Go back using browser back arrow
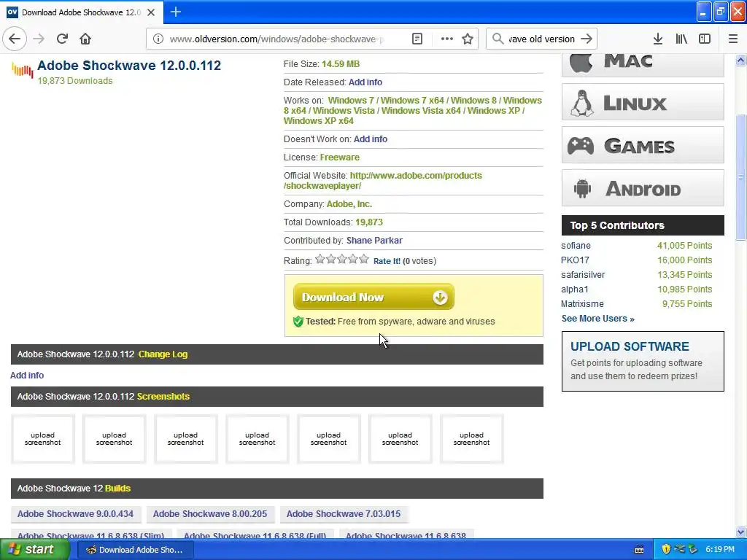This screenshot has height=560, width=747. [15, 39]
